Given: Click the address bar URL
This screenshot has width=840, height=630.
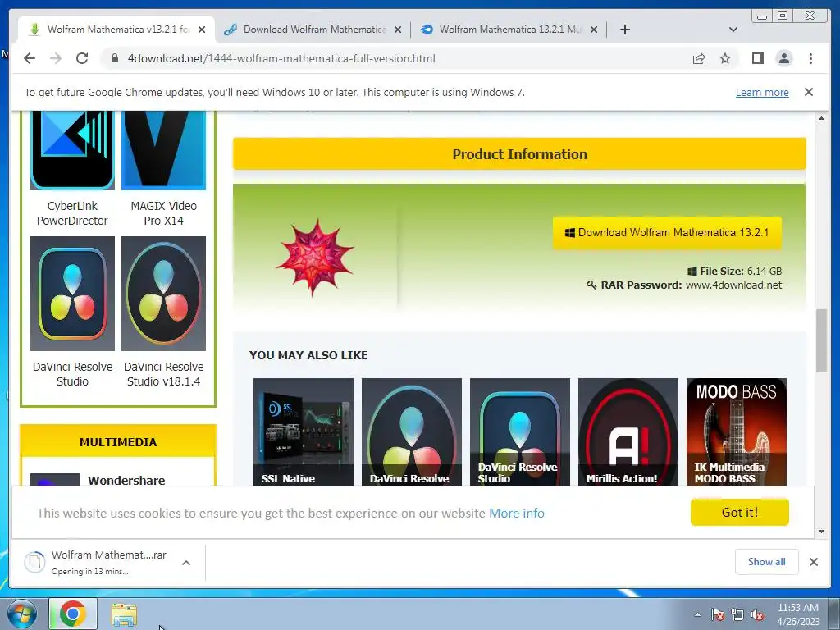Looking at the screenshot, I should click(281, 58).
